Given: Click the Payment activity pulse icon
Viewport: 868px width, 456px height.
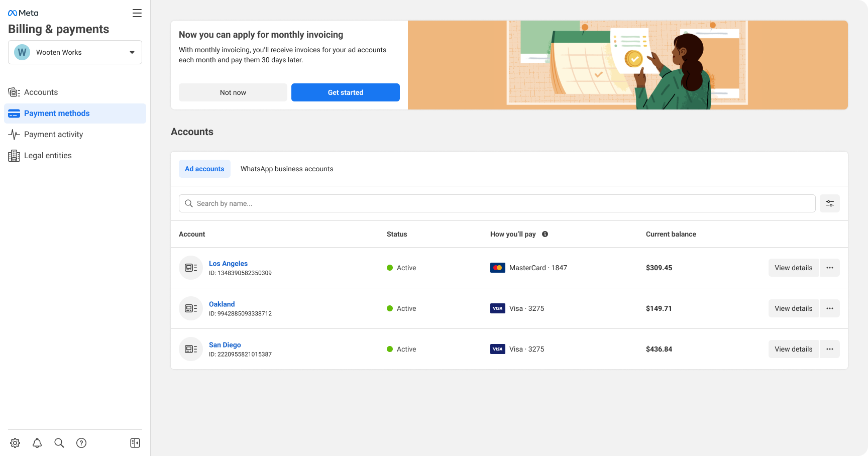Looking at the screenshot, I should pyautogui.click(x=14, y=135).
